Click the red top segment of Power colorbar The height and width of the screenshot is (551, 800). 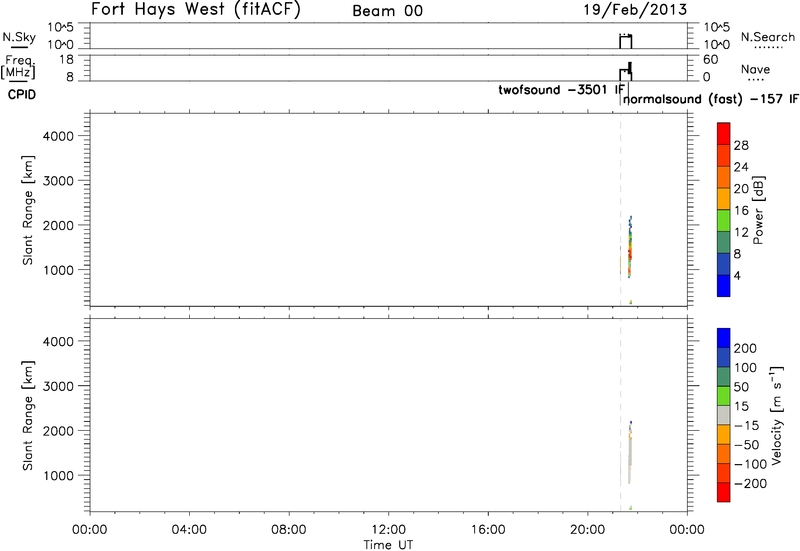point(723,134)
